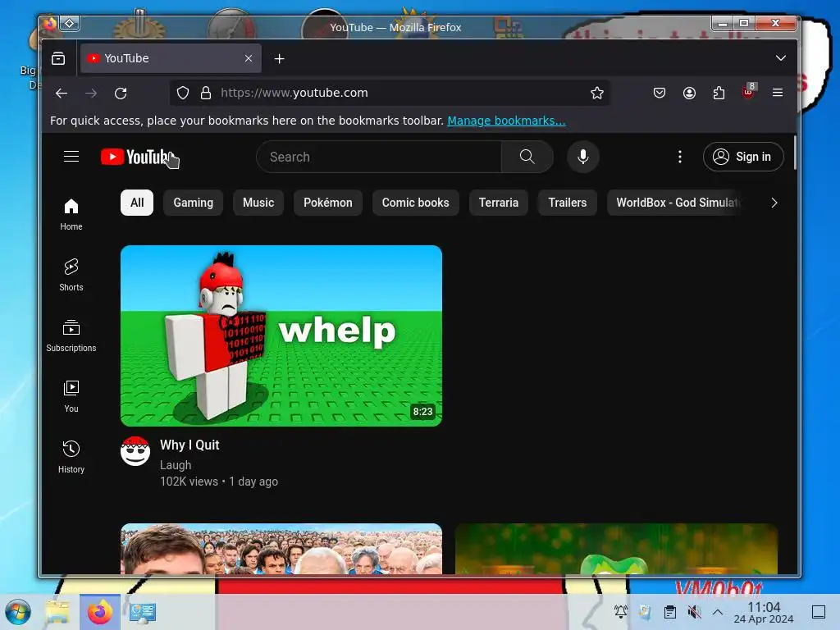
Task: Open the Extensions puzzle icon
Action: (719, 94)
